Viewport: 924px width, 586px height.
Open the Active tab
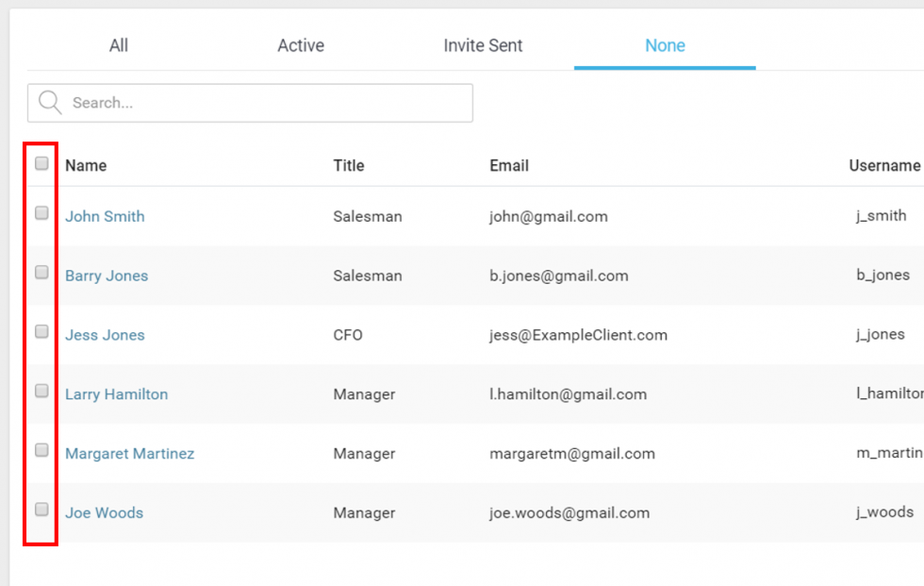[300, 45]
